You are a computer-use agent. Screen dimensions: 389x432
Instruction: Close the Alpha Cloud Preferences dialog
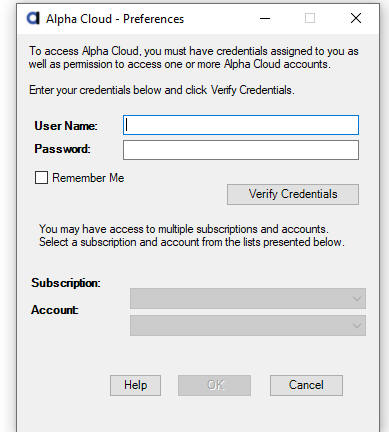click(x=356, y=18)
